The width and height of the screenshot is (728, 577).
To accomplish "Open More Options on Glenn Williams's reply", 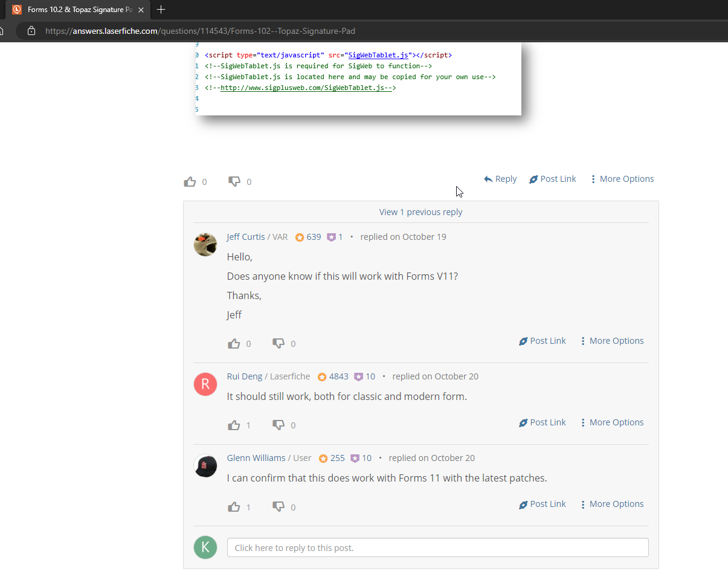I will 611,504.
